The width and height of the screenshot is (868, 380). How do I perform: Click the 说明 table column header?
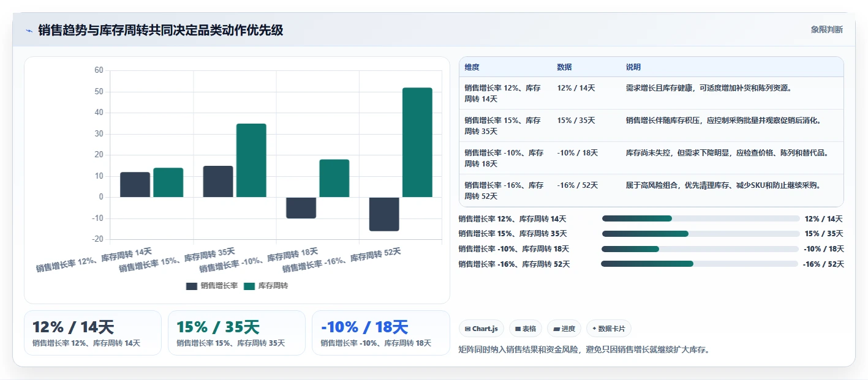pos(633,67)
